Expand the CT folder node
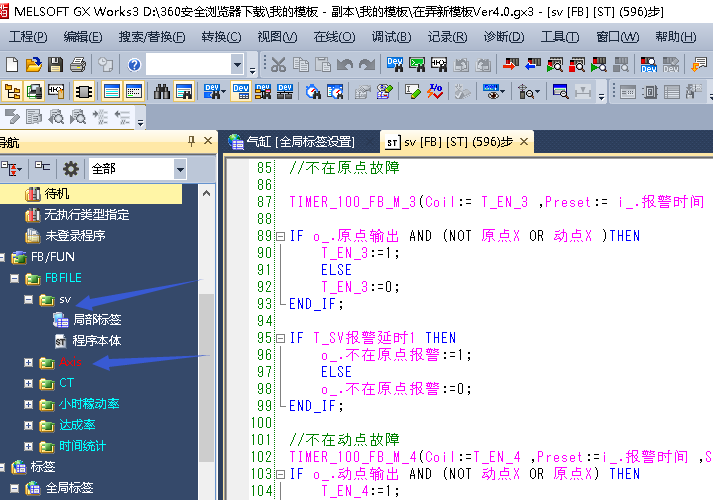The image size is (713, 500). 29,383
